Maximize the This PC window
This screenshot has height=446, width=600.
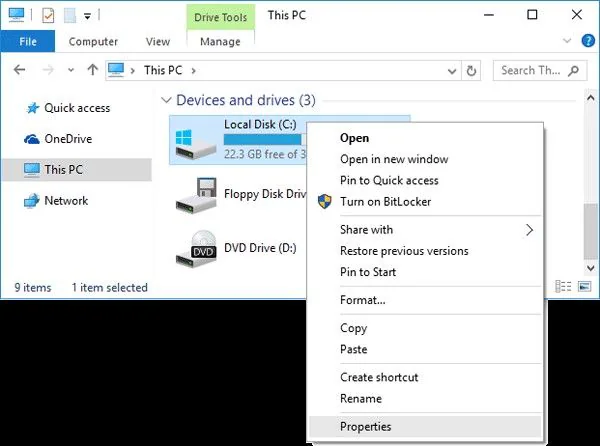(532, 15)
